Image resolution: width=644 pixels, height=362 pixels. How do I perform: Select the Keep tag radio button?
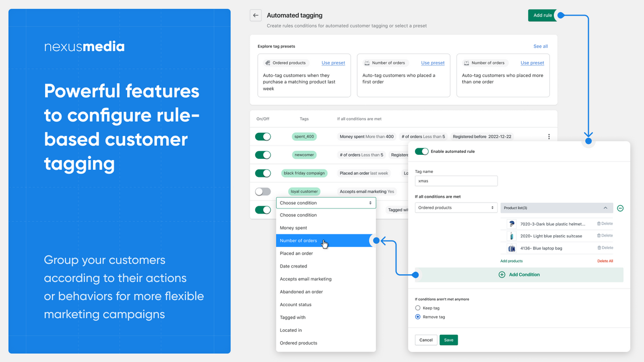click(x=418, y=308)
